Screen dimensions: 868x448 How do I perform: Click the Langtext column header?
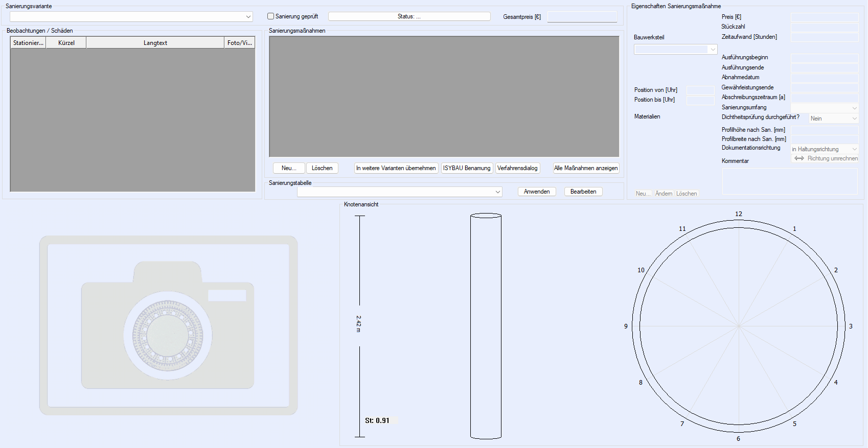tap(155, 43)
